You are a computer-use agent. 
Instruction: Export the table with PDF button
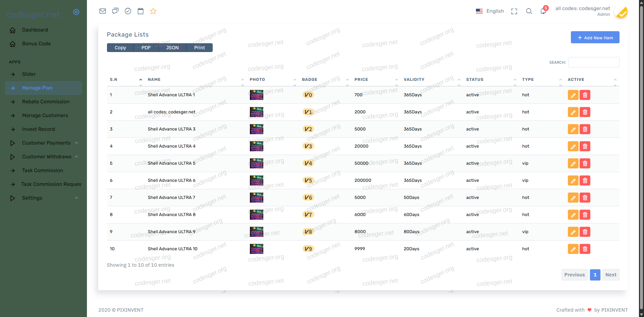coord(146,48)
